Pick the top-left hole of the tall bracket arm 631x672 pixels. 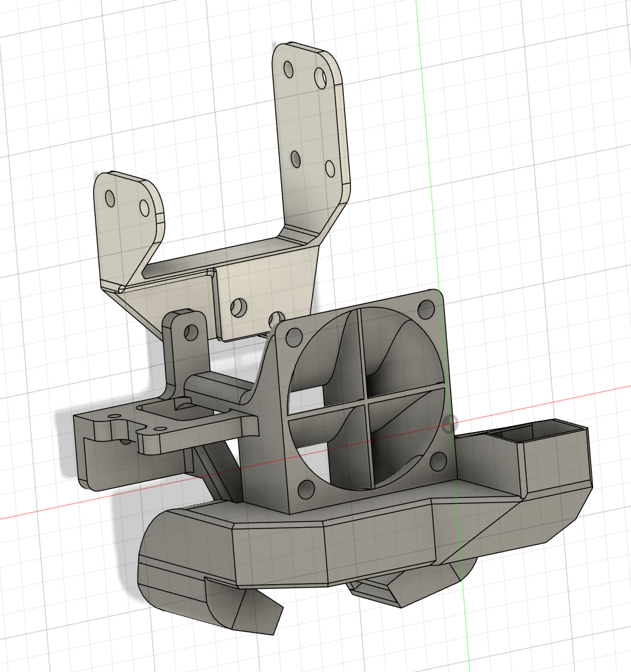tap(289, 69)
